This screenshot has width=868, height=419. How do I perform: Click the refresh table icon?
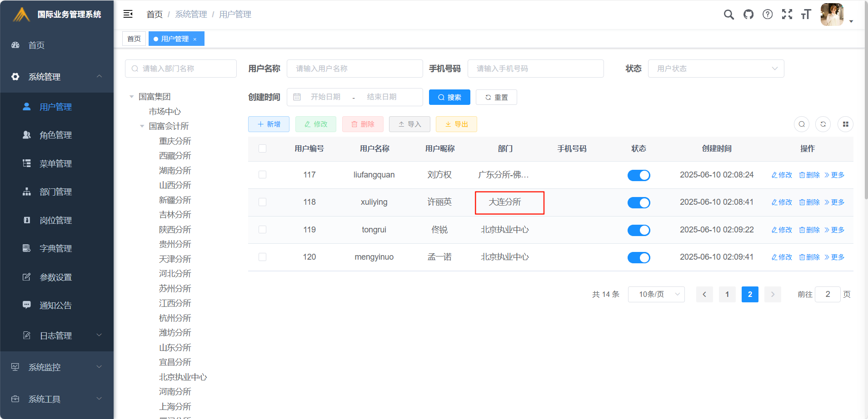pos(823,124)
